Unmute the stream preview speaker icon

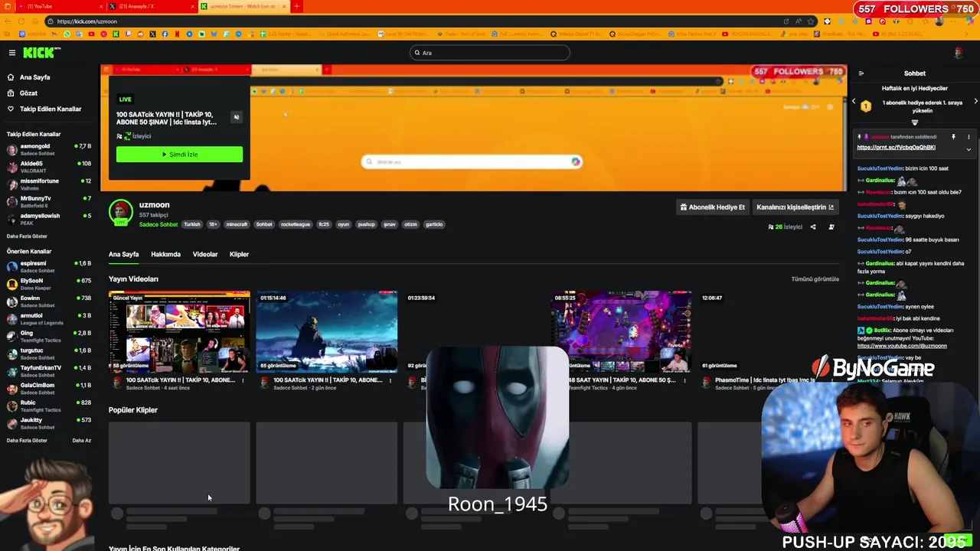tap(236, 117)
